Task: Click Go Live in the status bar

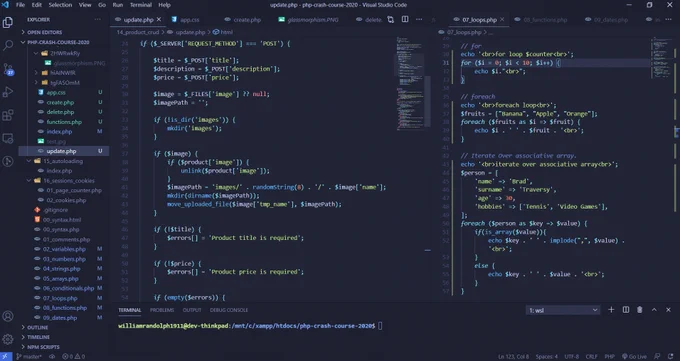Action: (634, 357)
